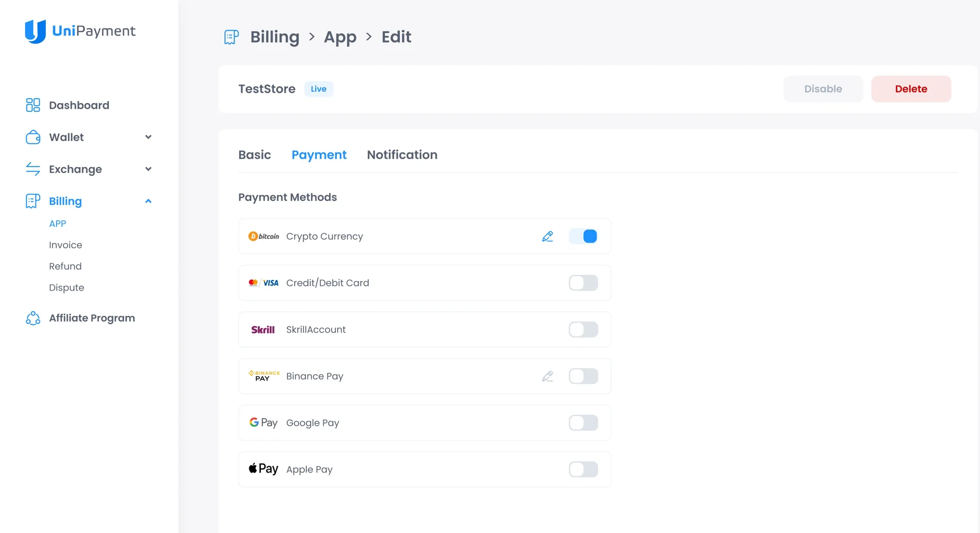Open the Notification tab
Viewport: 980px width, 533px height.
tap(402, 155)
